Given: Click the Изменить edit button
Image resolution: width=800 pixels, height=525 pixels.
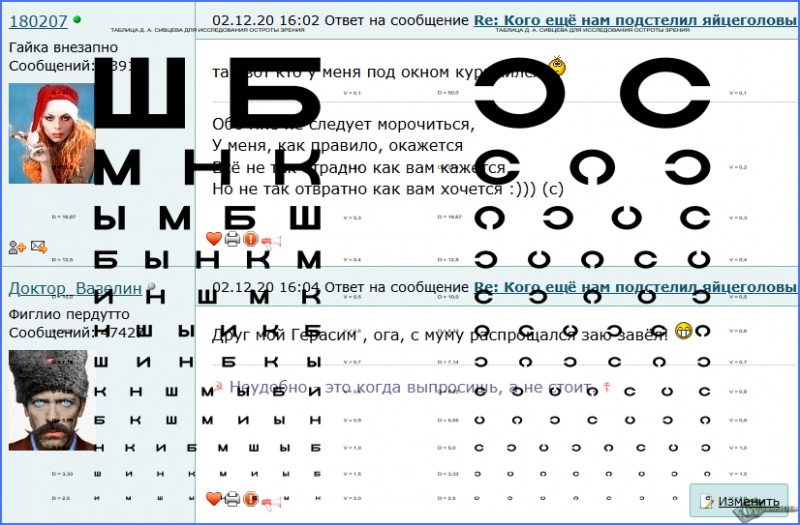Looking at the screenshot, I should pyautogui.click(x=739, y=501).
